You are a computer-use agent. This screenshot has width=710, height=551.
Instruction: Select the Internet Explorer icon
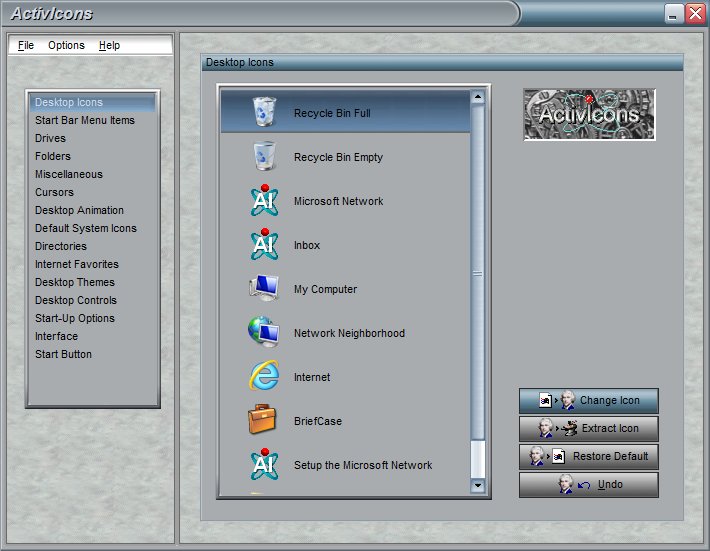pyautogui.click(x=264, y=377)
